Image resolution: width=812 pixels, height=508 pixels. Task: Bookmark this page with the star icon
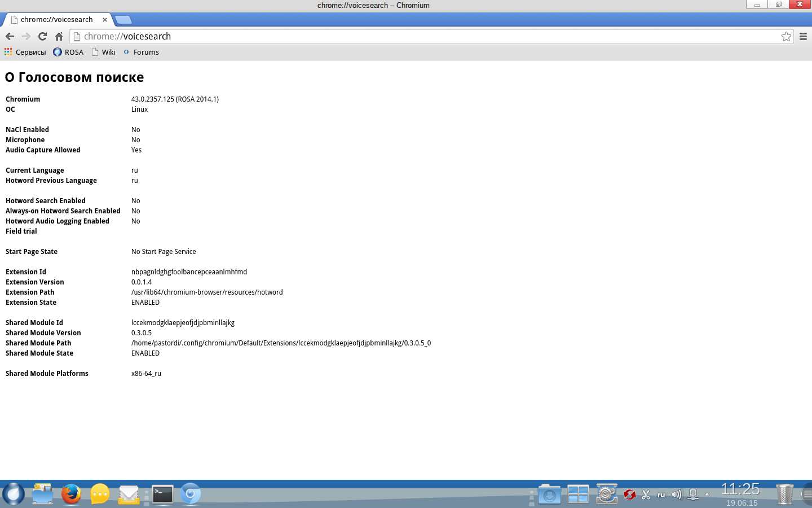(x=786, y=36)
